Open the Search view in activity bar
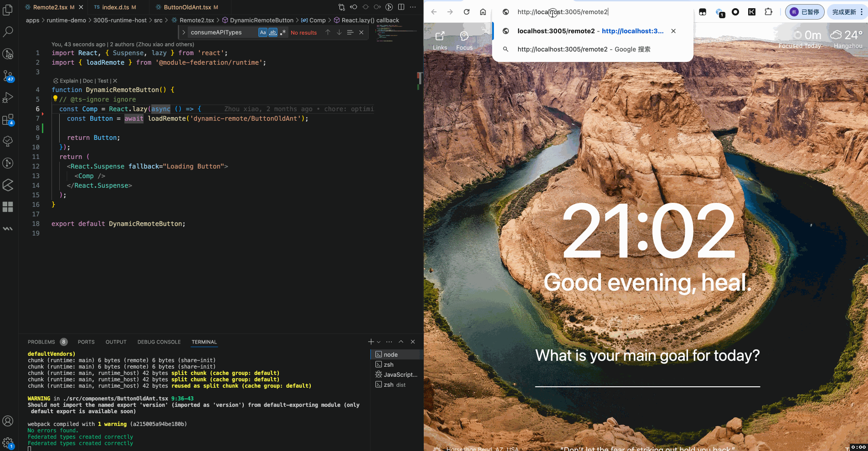Image resolution: width=868 pixels, height=451 pixels. pos(8,32)
